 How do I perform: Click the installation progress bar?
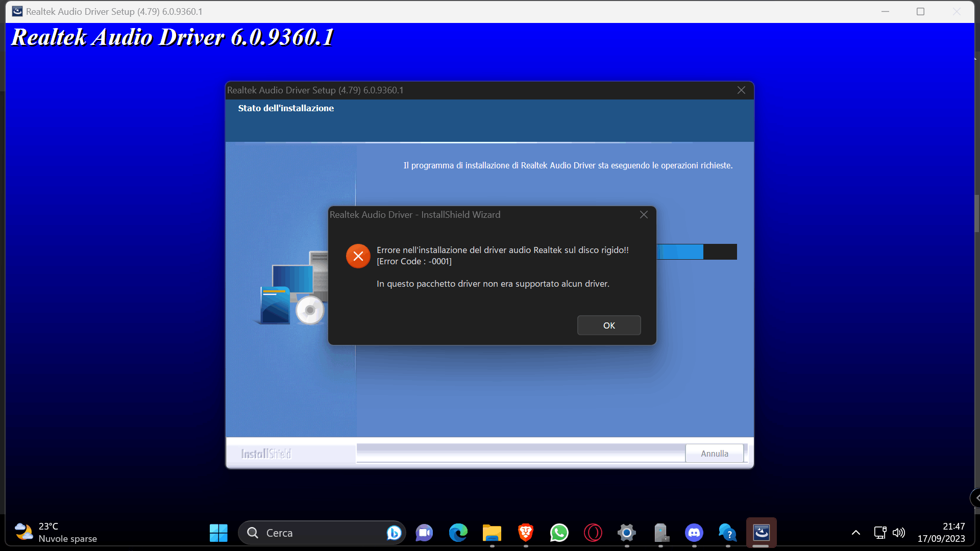pos(696,252)
